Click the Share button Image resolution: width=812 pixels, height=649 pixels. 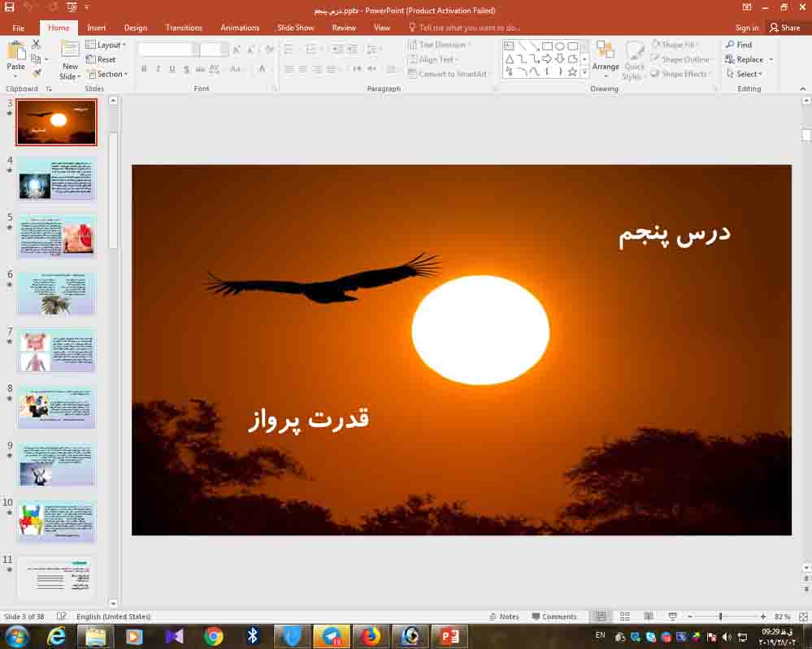click(785, 28)
